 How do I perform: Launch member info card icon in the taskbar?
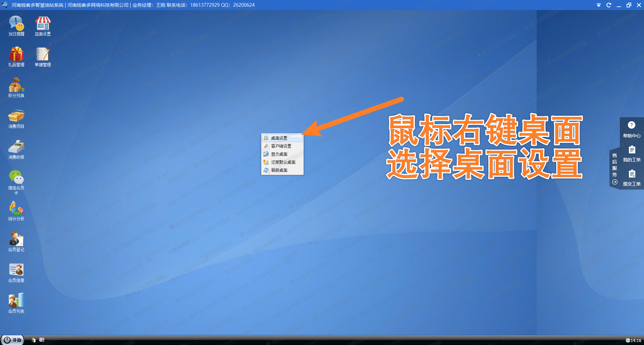[42, 340]
